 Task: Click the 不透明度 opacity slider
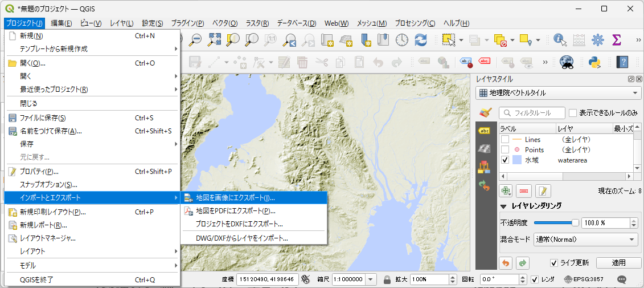click(556, 223)
